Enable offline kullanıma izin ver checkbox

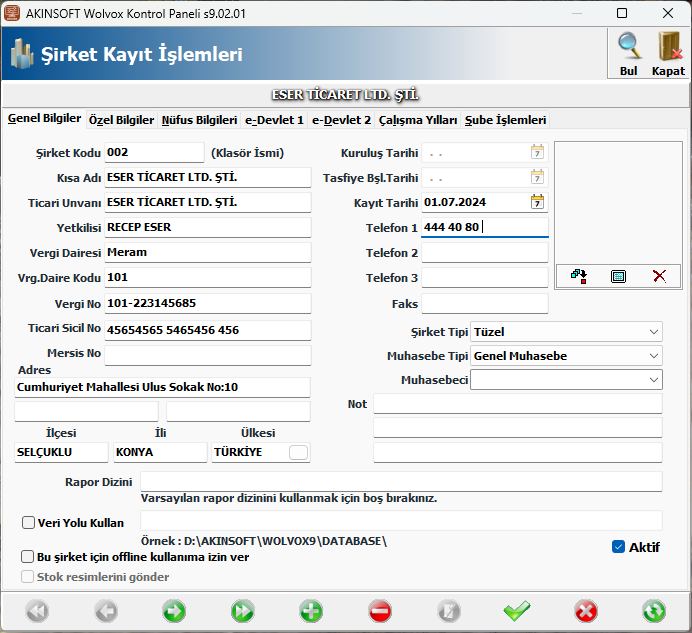tap(27, 557)
